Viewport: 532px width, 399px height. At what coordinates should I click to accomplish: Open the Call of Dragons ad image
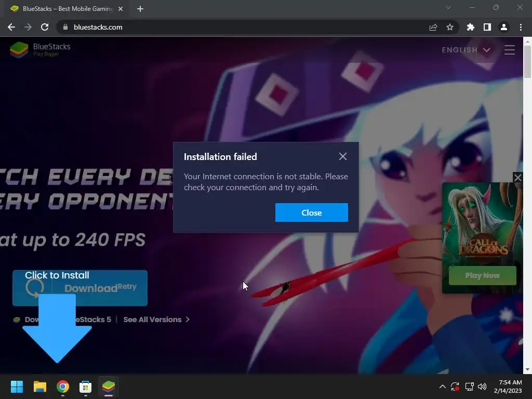[x=483, y=223]
